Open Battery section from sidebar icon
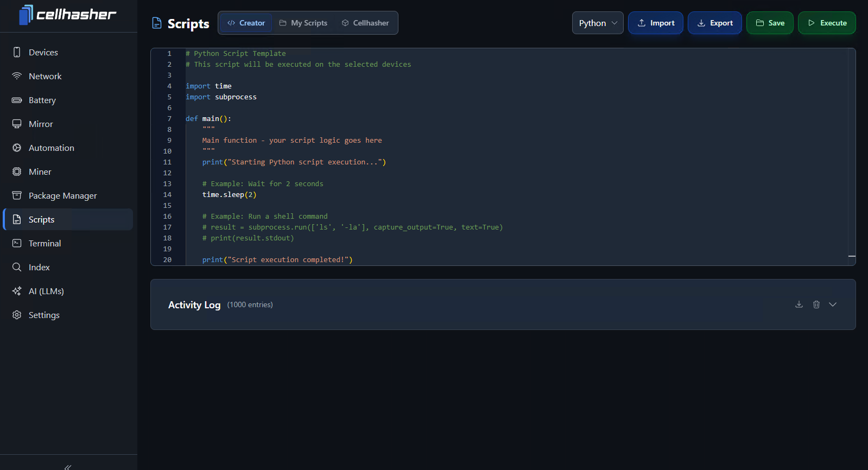Viewport: 868px width, 470px height. pos(17,100)
